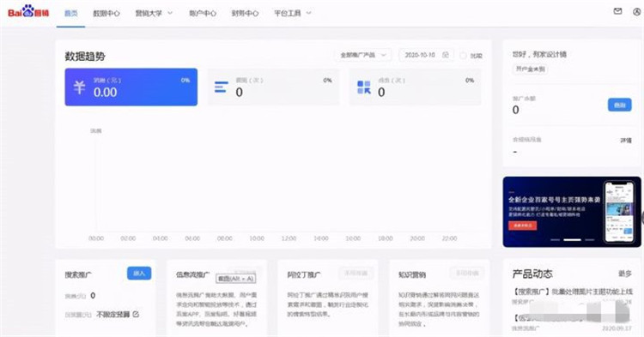
Task: Open the mail messages icon
Action: 617,11
